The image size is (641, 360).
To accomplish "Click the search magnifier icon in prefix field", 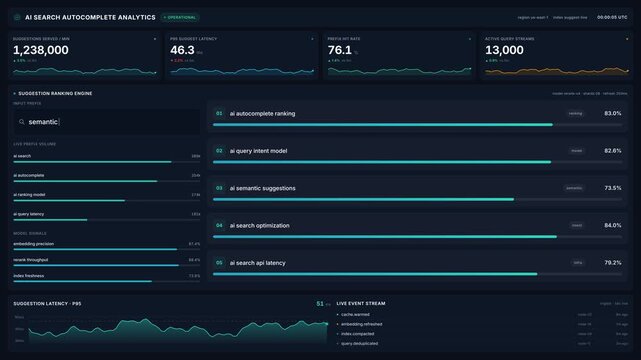I will coord(22,122).
